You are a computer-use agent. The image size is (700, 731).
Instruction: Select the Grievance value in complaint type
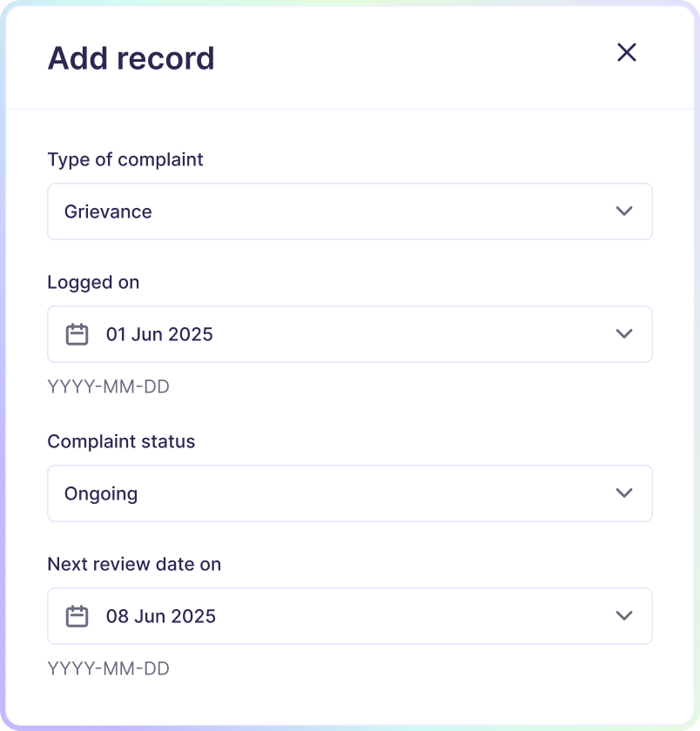click(x=108, y=211)
